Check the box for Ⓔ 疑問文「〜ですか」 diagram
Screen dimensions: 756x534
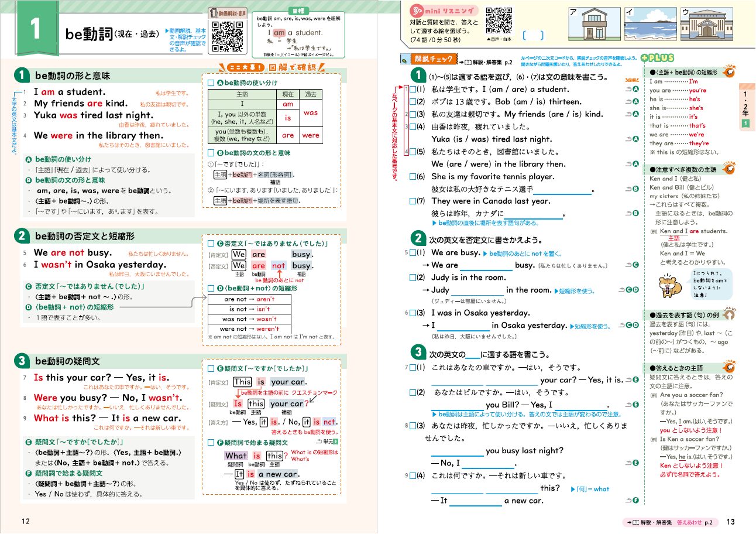point(211,369)
